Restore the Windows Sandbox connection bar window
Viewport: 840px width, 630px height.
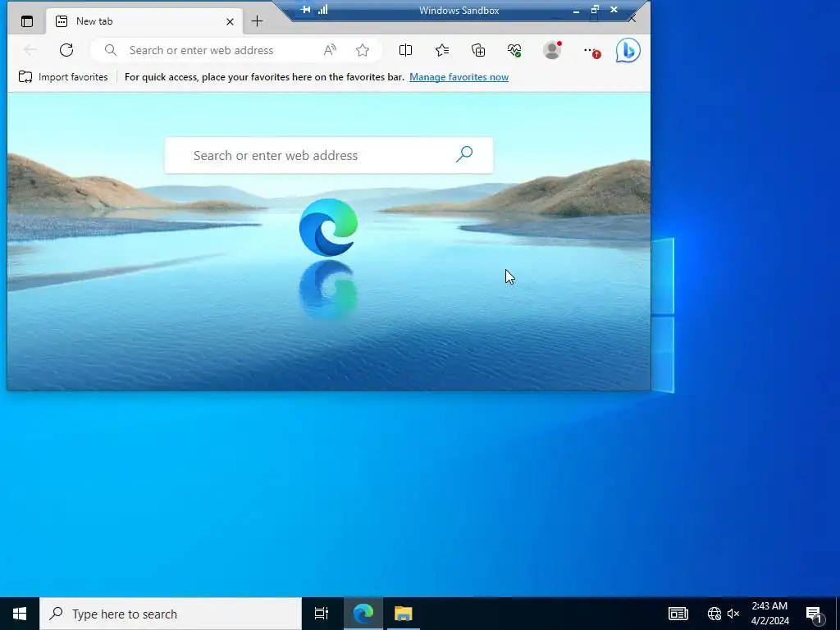[x=595, y=10]
